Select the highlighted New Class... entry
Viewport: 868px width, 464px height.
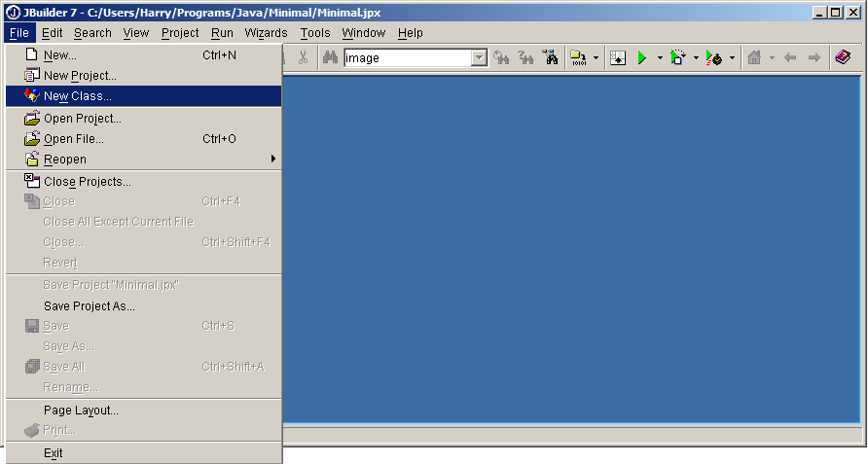[143, 95]
